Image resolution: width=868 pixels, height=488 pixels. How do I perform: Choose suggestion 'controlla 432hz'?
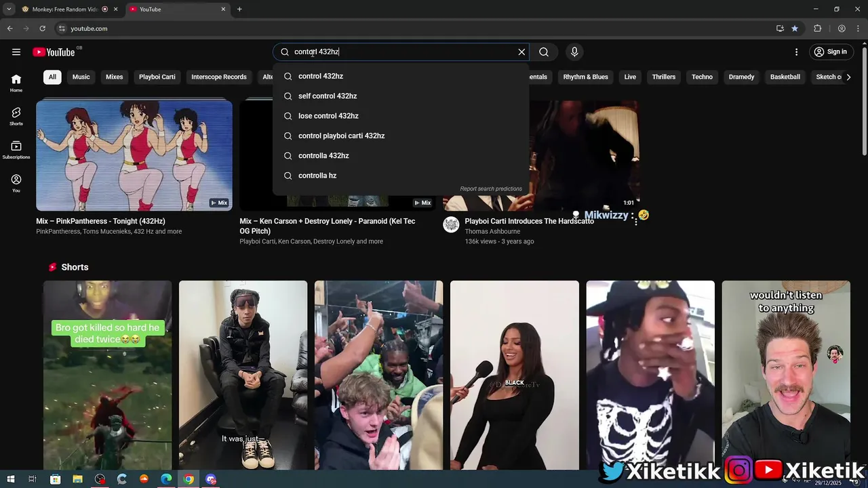pos(401,156)
